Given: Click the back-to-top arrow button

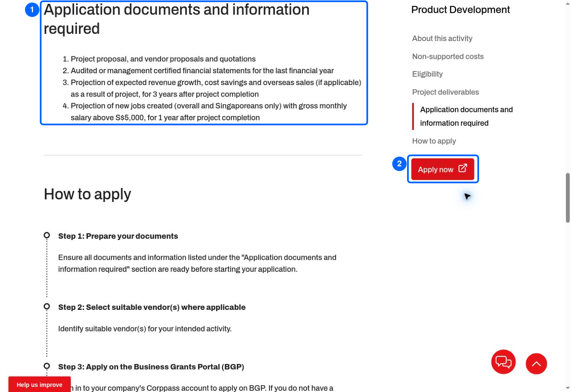Looking at the screenshot, I should [536, 364].
